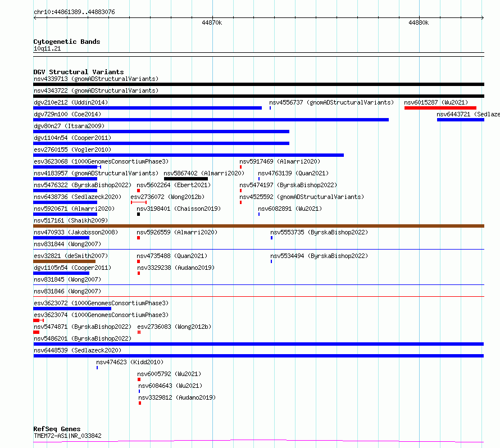Select esv3623072 1000Genomes variant label

click(101, 303)
